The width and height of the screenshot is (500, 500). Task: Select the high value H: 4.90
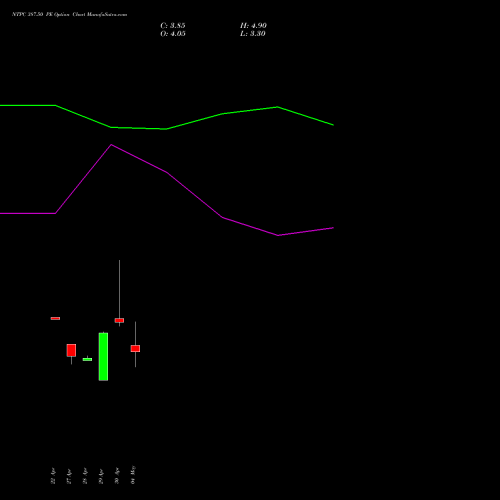pos(253,26)
